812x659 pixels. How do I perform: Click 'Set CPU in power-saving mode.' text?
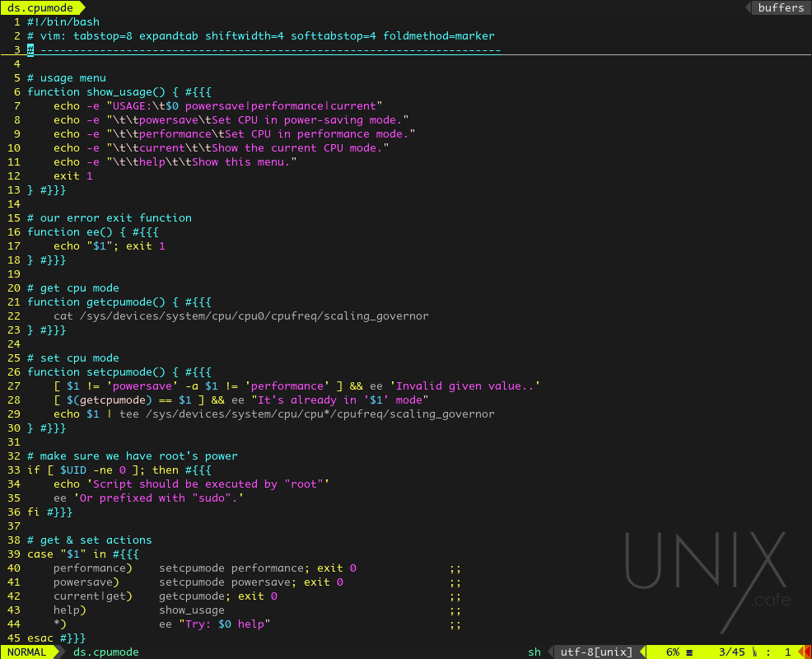point(307,119)
